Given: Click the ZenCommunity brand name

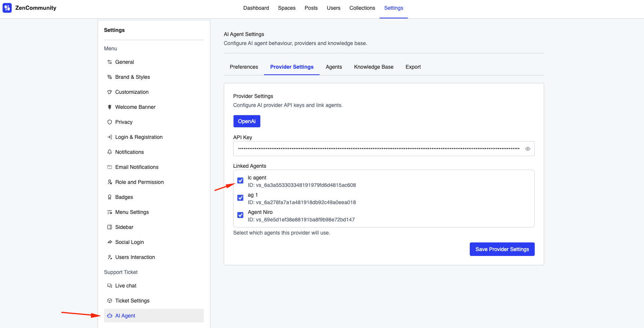Looking at the screenshot, I should (x=36, y=8).
